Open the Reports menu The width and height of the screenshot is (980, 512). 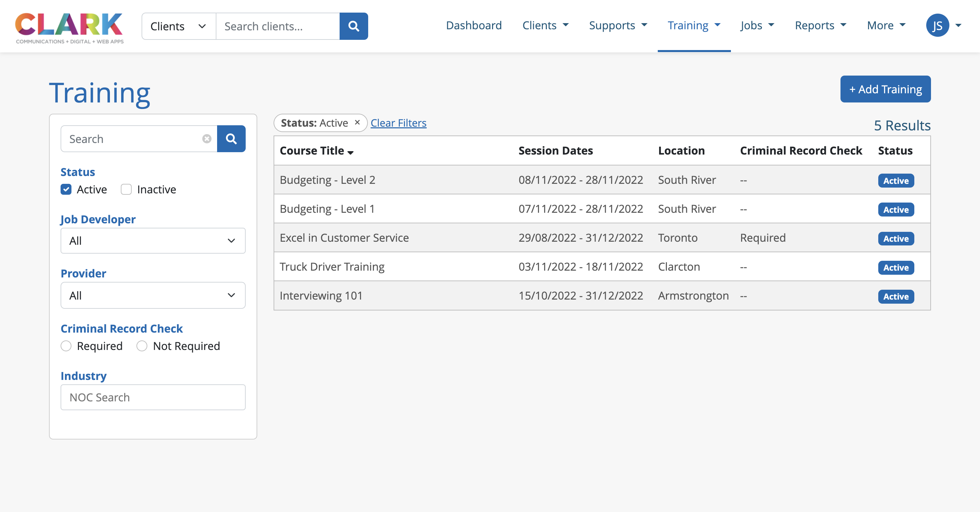click(x=820, y=26)
